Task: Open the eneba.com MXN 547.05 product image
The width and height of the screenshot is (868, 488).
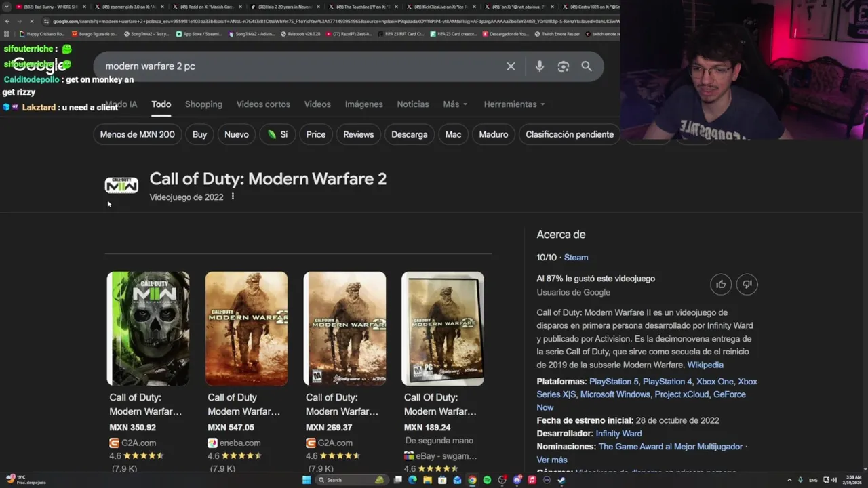Action: [x=246, y=329]
